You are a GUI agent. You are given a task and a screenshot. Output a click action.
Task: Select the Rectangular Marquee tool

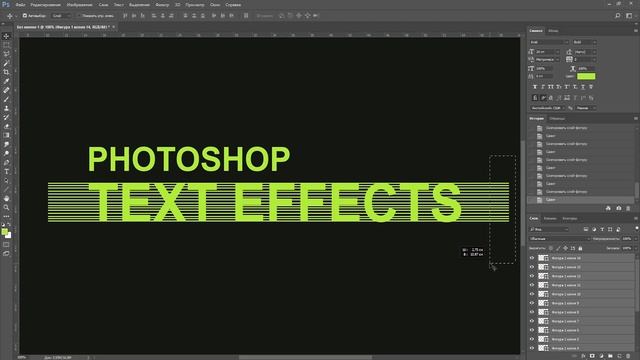pyautogui.click(x=6, y=45)
